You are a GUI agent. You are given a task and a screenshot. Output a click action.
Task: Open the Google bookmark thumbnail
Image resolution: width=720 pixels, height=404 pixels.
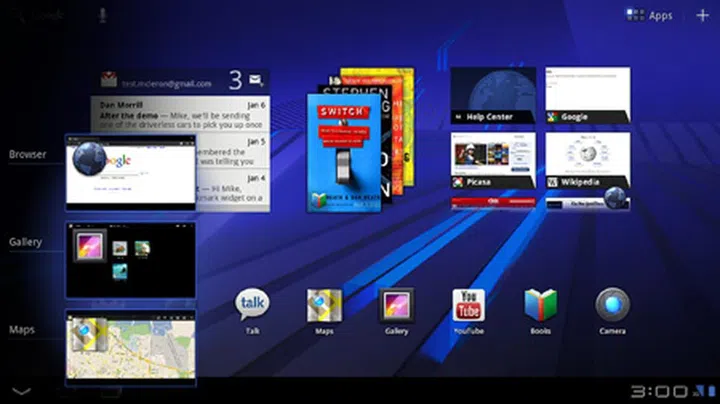point(588,95)
